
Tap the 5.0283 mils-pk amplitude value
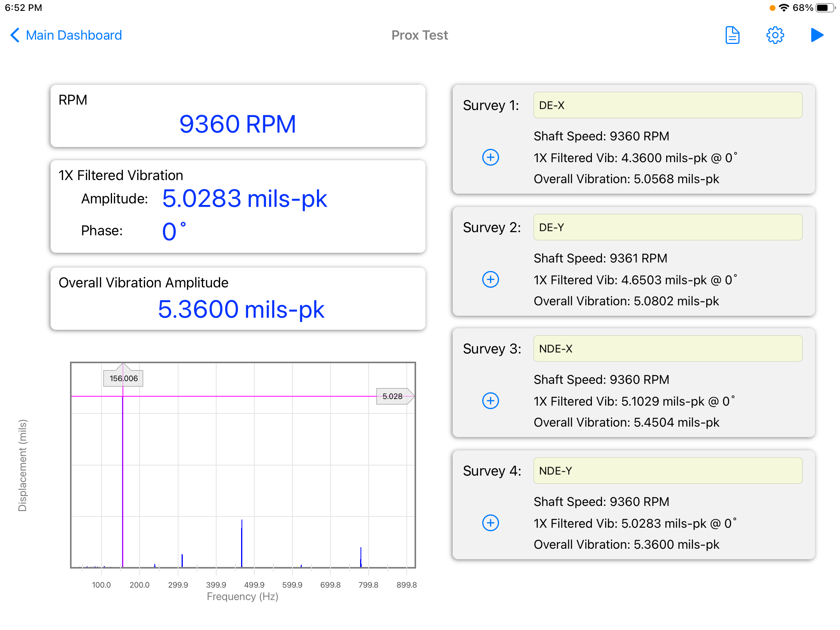[x=244, y=199]
